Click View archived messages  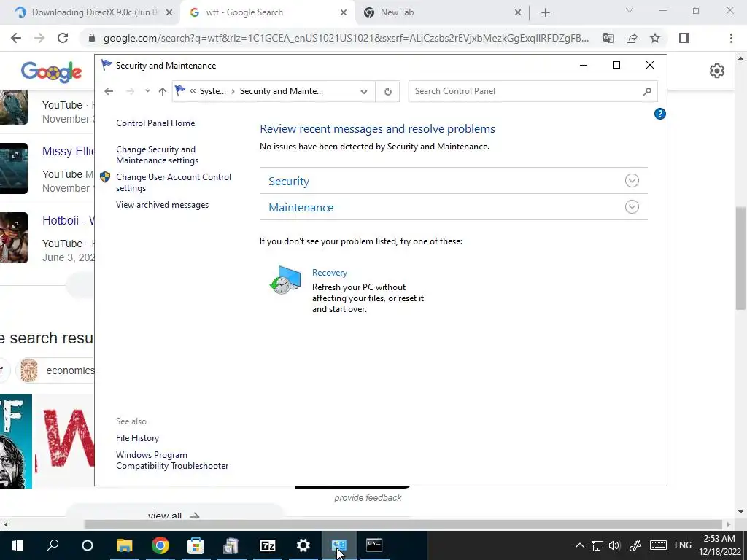coord(162,205)
